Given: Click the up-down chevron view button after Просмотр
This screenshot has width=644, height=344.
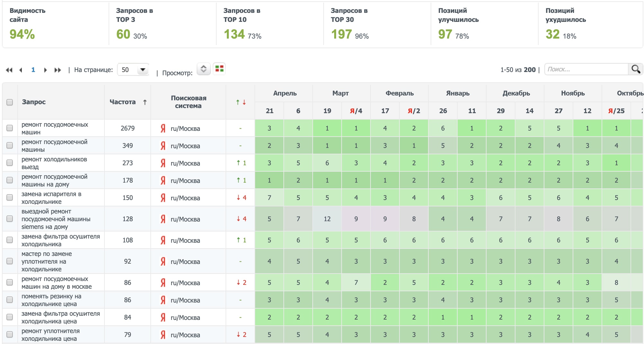Looking at the screenshot, I should click(203, 69).
